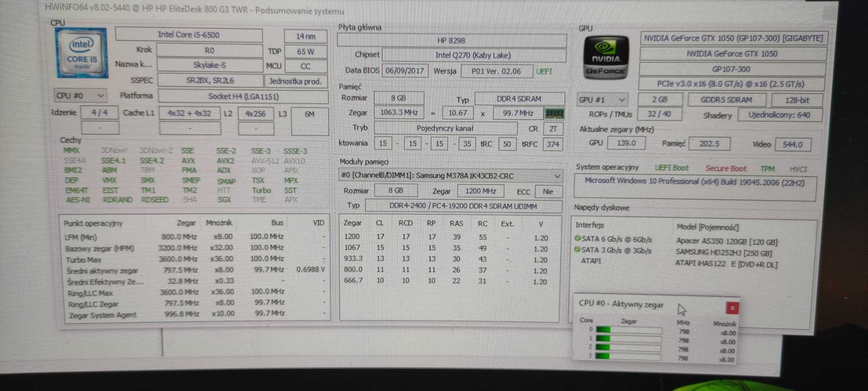Click the GDDR5 SDRAM video memory field
This screenshot has width=868, height=391.
pyautogui.click(x=726, y=100)
